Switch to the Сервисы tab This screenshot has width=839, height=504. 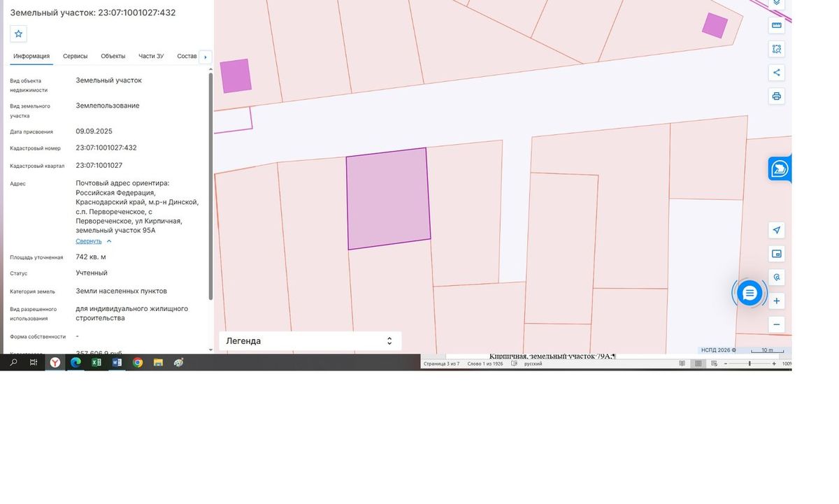coord(75,56)
